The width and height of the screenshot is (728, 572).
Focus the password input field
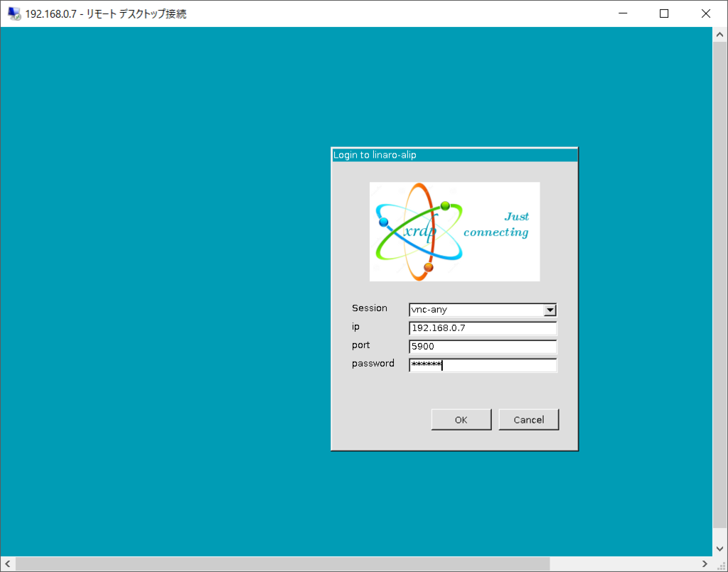483,365
